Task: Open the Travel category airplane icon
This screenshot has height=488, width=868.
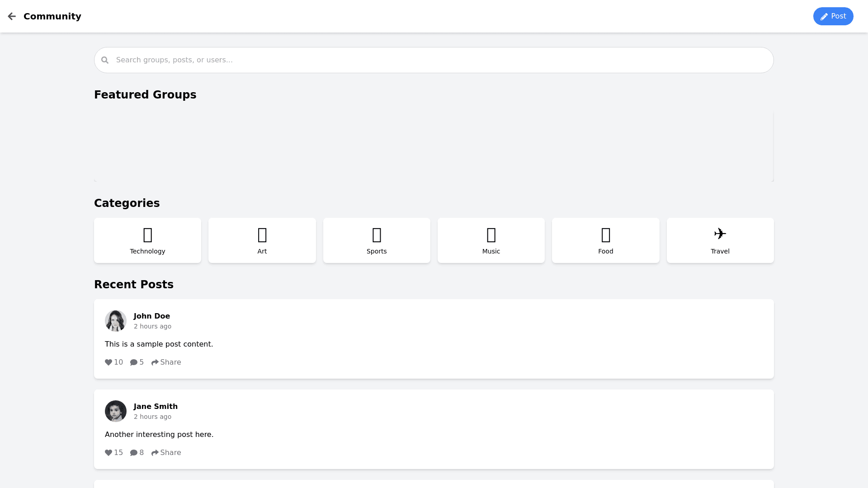Action: [720, 234]
